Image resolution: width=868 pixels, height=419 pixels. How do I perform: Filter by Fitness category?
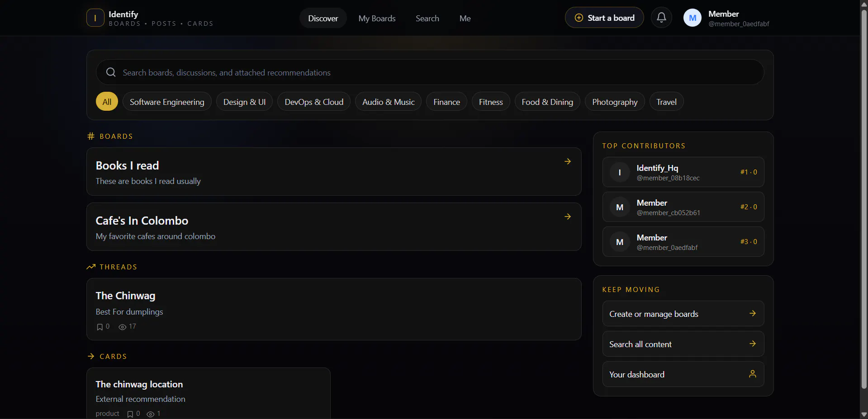[491, 102]
